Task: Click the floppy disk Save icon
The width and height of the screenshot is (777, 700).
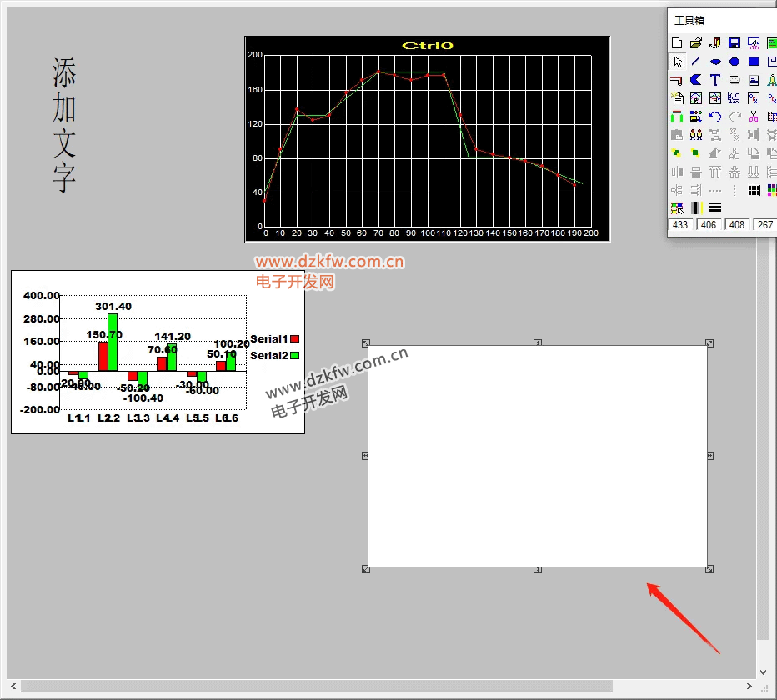Action: 734,43
